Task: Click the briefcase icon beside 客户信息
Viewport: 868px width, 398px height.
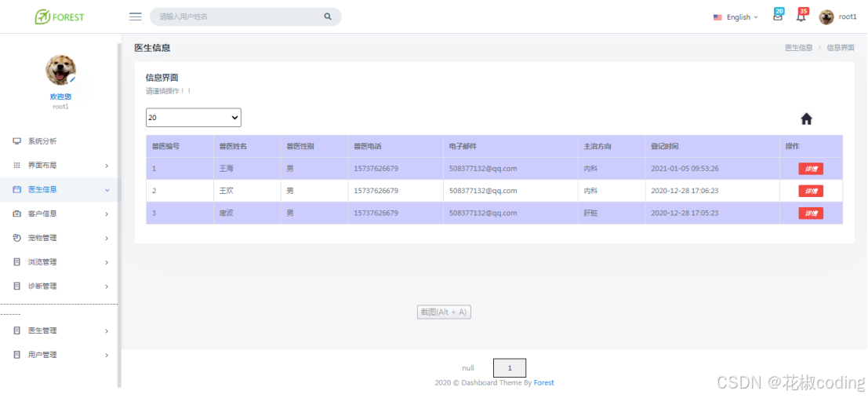Action: coord(16,214)
